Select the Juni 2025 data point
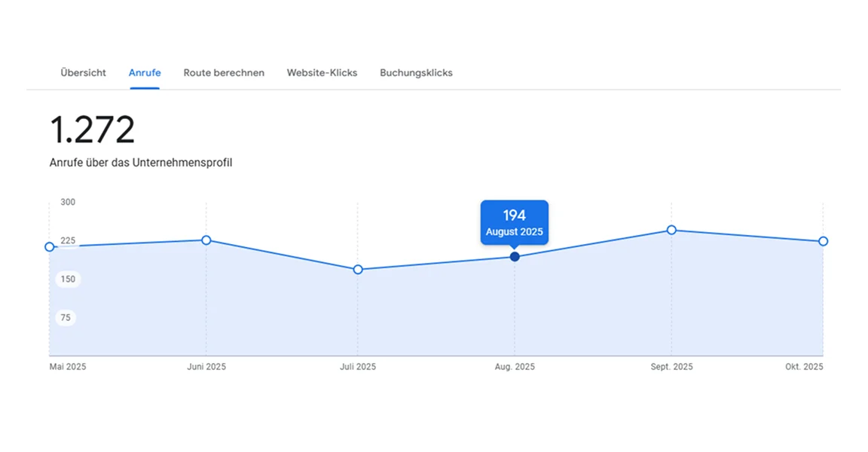Viewport: 868px width, 452px height. click(206, 240)
